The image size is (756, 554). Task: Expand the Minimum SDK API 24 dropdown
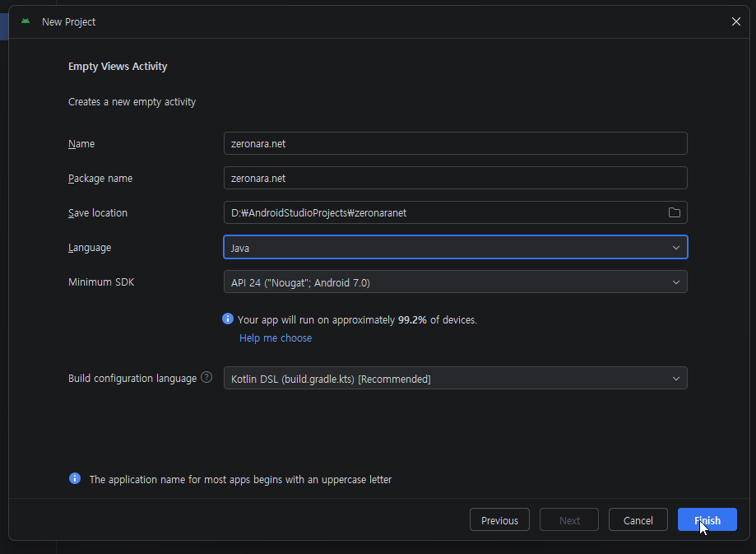pos(455,282)
